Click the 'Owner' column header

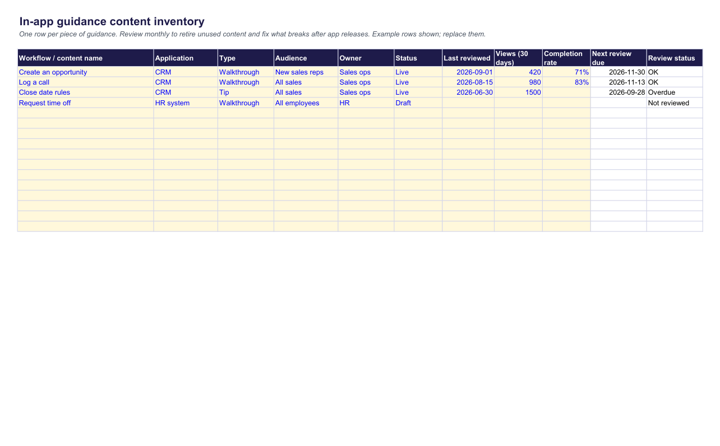point(366,58)
